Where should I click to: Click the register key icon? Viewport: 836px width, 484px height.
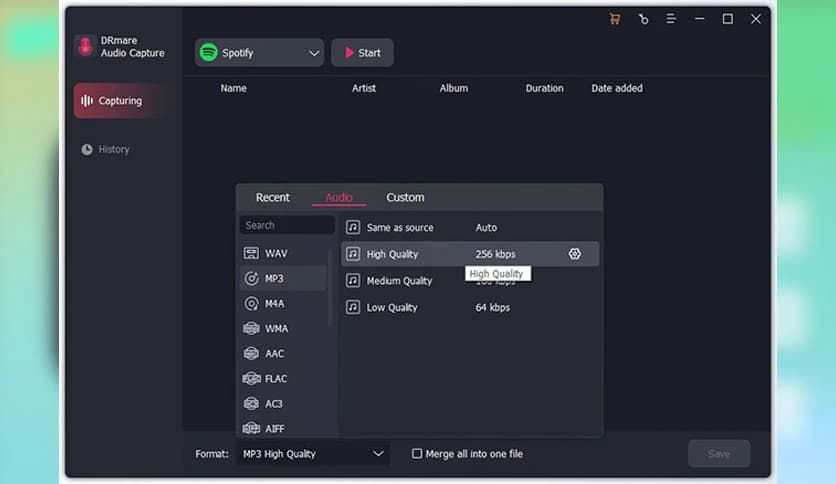point(644,19)
